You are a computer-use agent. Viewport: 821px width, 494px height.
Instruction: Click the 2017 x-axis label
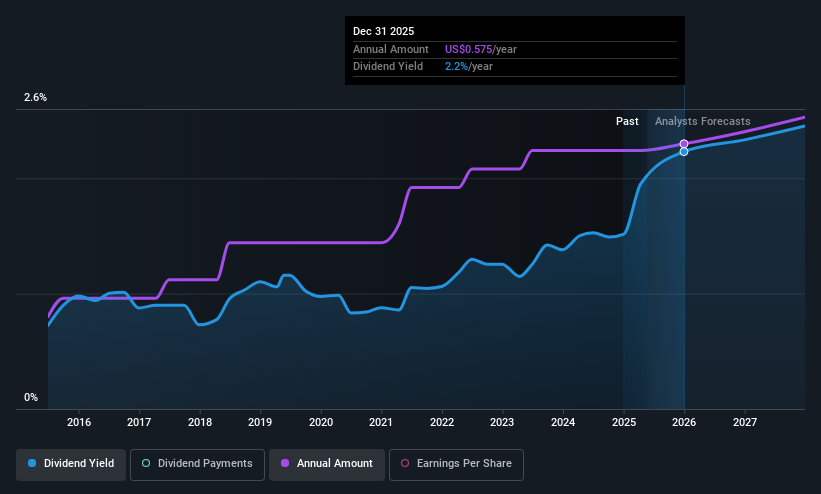pyautogui.click(x=139, y=422)
